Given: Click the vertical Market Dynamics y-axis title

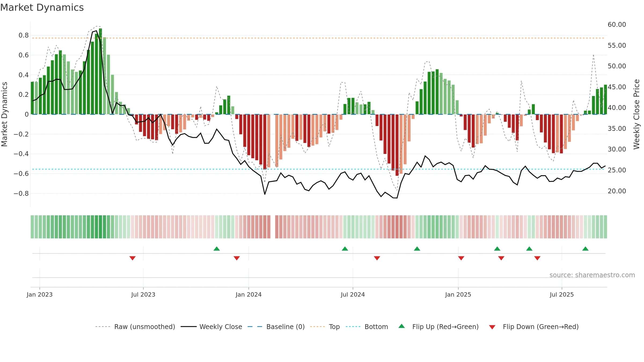Looking at the screenshot, I should 4,114.
